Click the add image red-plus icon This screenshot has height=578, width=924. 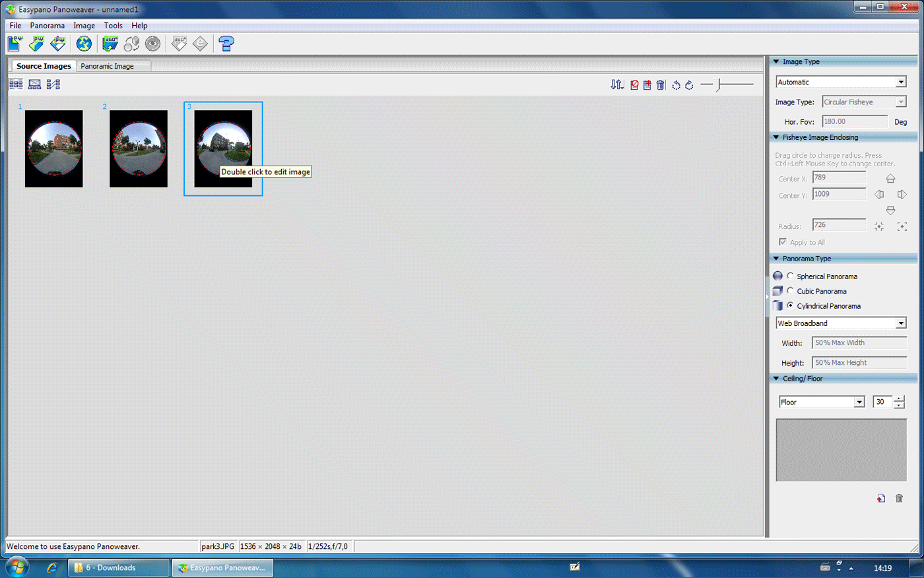click(x=647, y=84)
